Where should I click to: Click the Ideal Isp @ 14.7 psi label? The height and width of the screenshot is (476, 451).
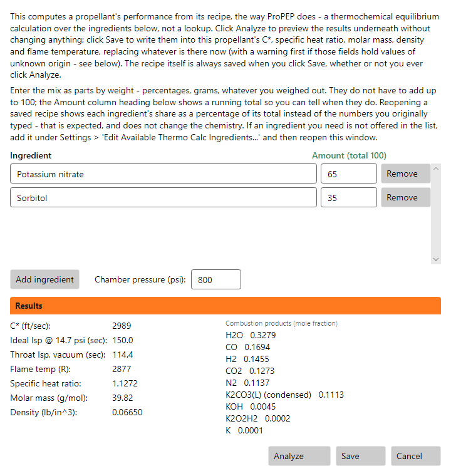coord(59,340)
